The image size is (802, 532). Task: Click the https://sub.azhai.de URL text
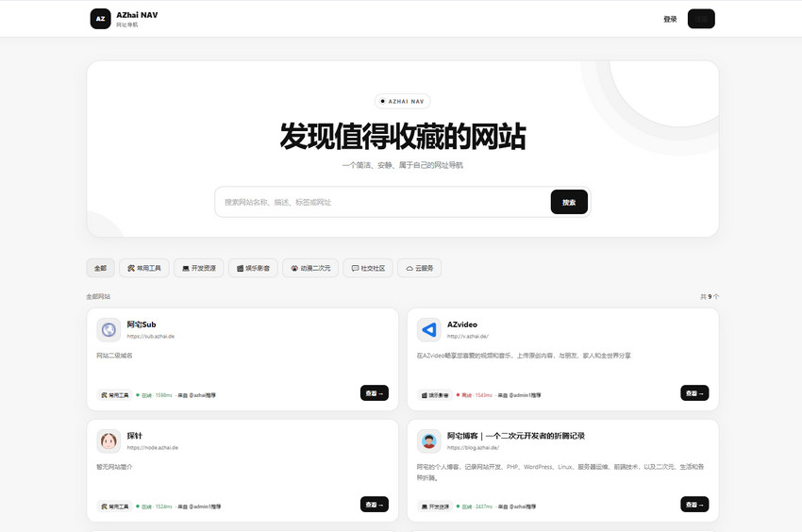click(x=151, y=336)
